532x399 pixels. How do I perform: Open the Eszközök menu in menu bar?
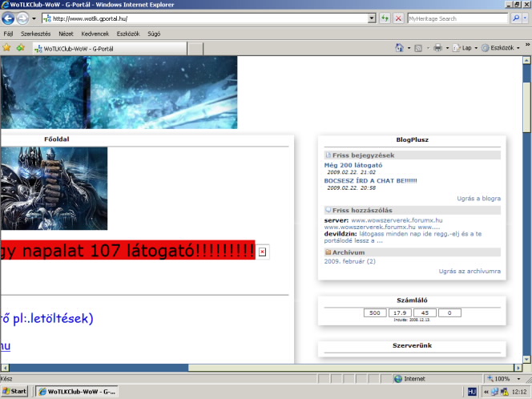pyautogui.click(x=128, y=34)
